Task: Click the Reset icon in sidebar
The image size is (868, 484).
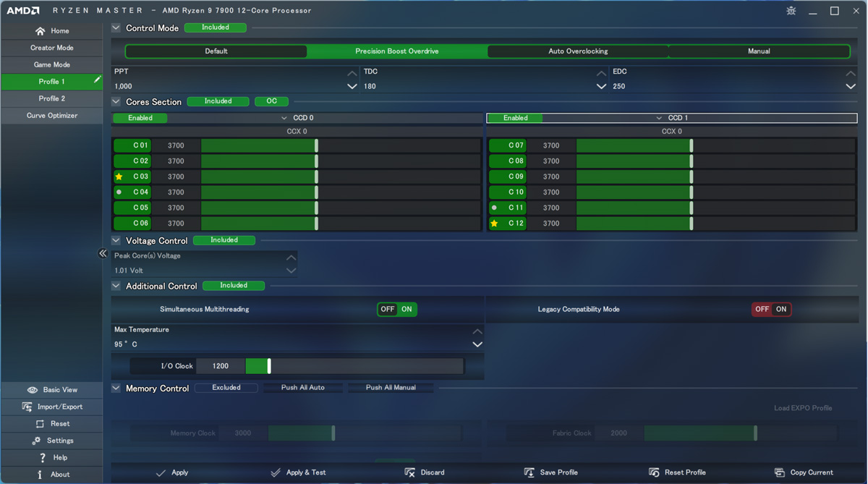Action: [40, 424]
